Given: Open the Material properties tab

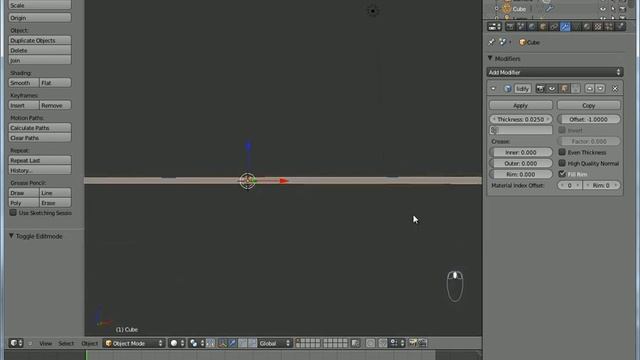Looking at the screenshot, I should [x=587, y=27].
